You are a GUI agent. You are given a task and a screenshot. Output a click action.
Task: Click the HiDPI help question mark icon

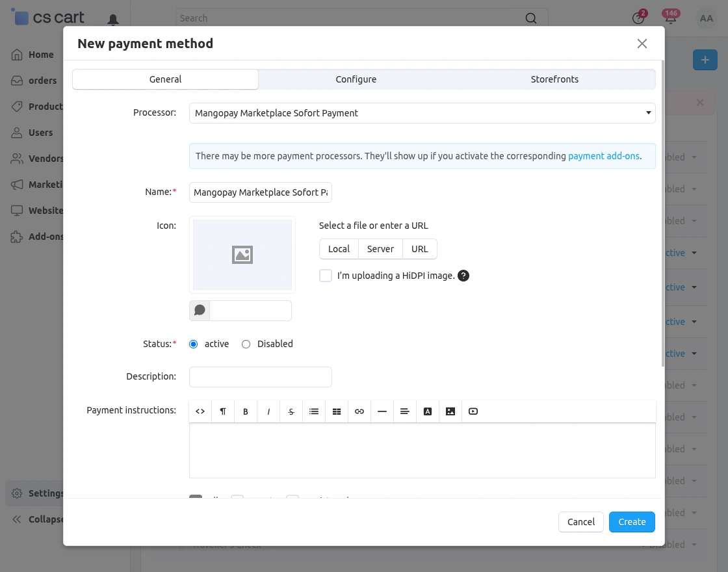pyautogui.click(x=463, y=276)
